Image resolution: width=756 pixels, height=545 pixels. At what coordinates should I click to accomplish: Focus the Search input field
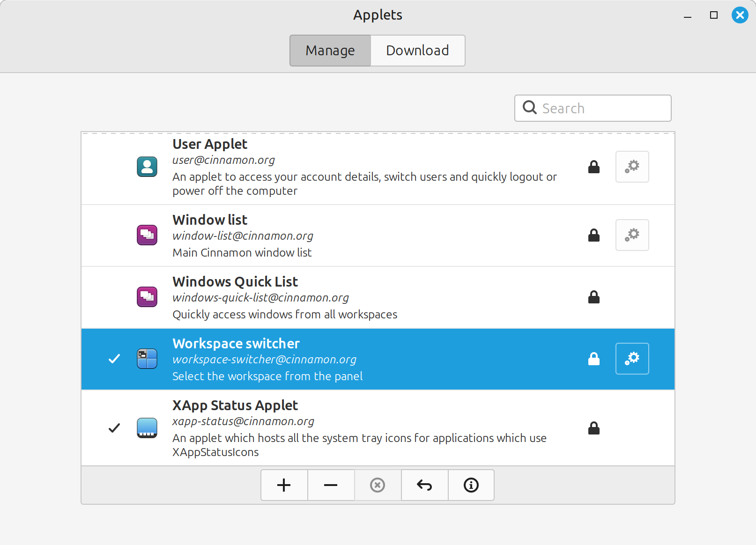click(x=593, y=108)
